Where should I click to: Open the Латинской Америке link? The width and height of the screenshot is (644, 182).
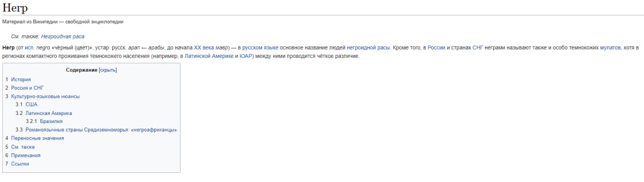pos(208,56)
